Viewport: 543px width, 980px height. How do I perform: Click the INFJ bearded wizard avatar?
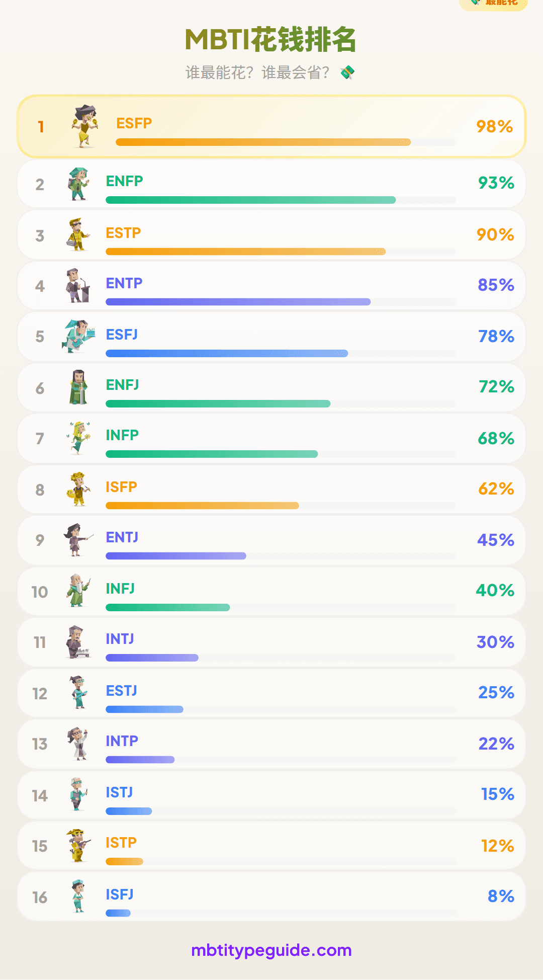(78, 590)
